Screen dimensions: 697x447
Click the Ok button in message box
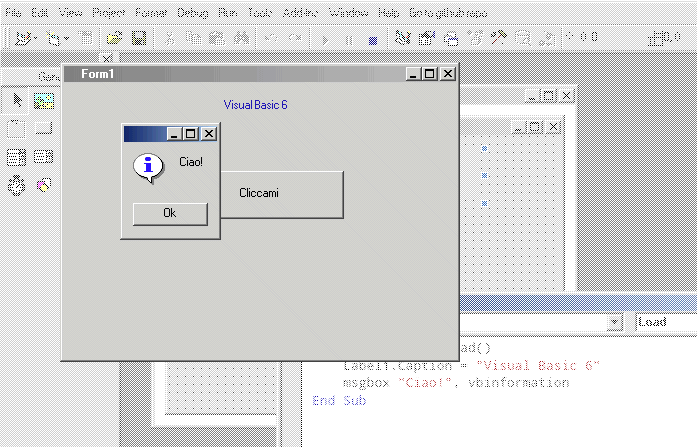[x=170, y=214]
